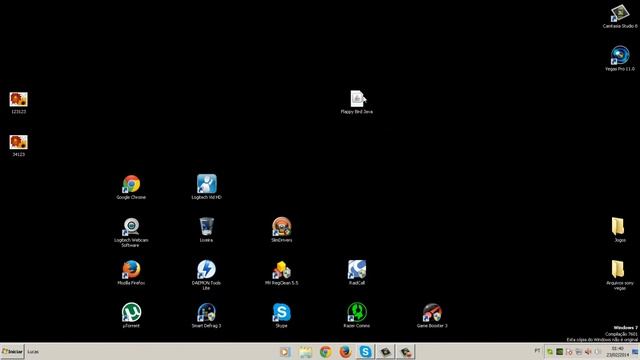Open the media player icon in the taskbar
The height and width of the screenshot is (360, 640).
pos(285,352)
